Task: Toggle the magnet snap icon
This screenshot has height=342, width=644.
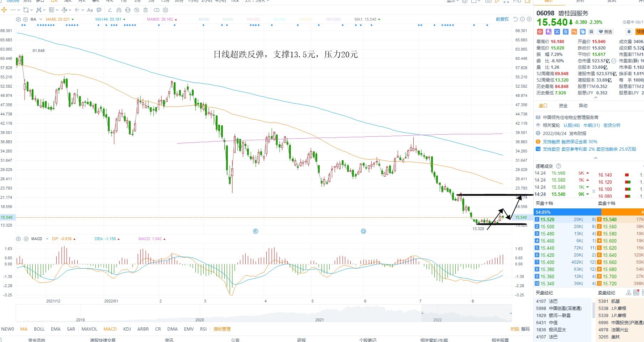Action: pyautogui.click(x=119, y=10)
